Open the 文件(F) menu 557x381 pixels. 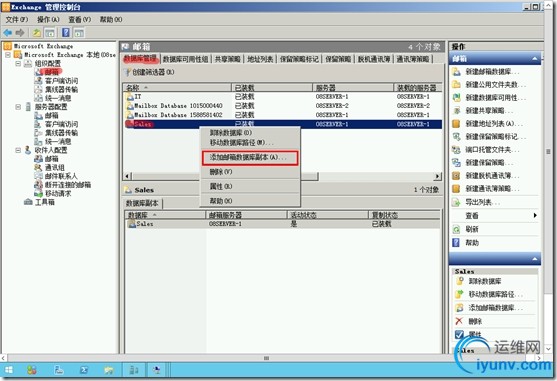pos(16,20)
